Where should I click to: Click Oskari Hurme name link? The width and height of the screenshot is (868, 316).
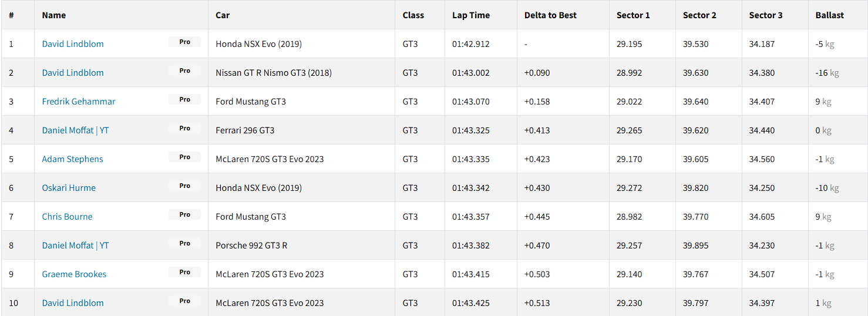69,188
